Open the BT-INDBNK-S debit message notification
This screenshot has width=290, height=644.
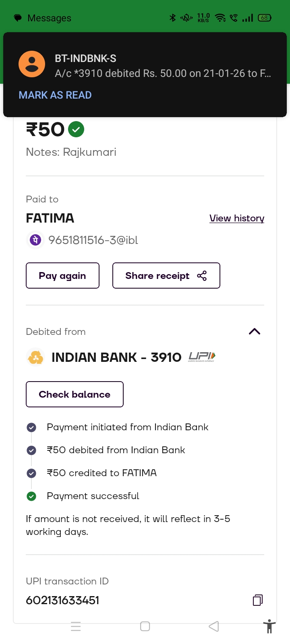coord(163,66)
